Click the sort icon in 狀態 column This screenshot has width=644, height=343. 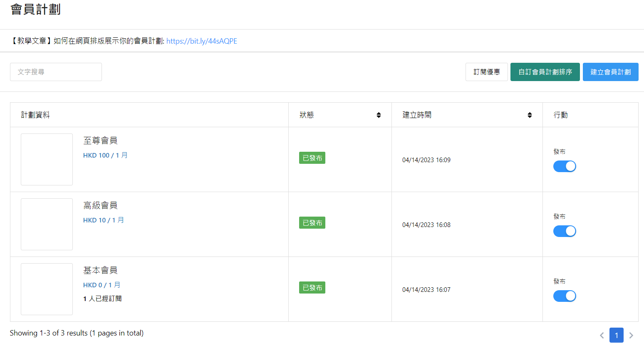pos(379,115)
